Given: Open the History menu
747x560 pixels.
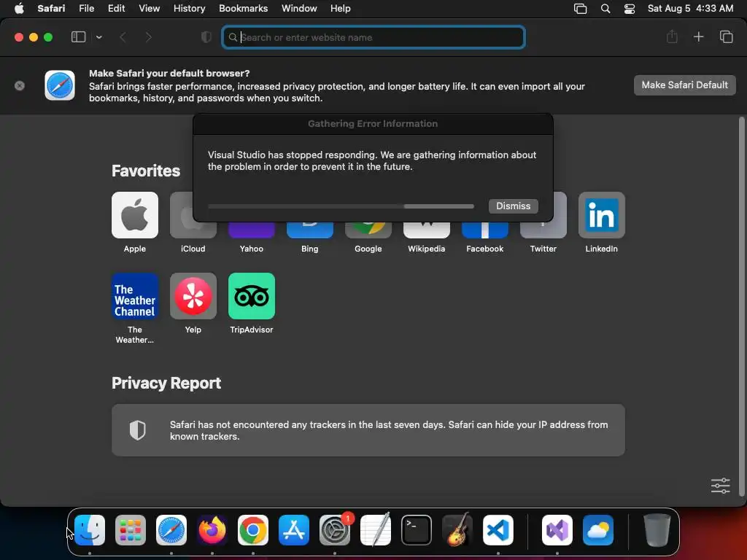Looking at the screenshot, I should point(189,8).
